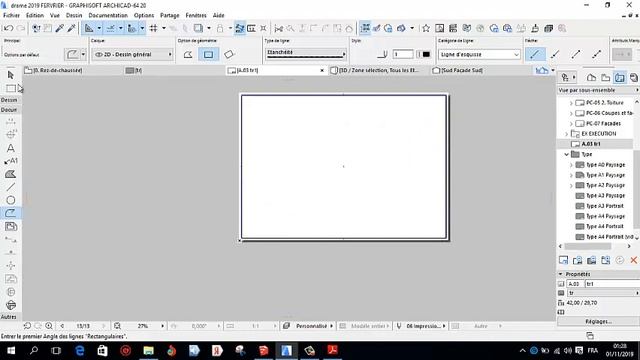Pick up parameters with eyedropper
The height and width of the screenshot is (360, 640).
click(x=60, y=28)
